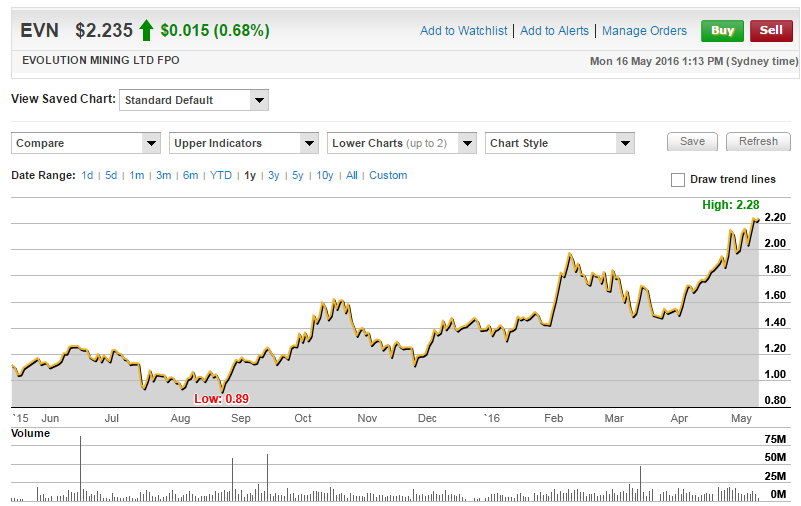Open the Compare dropdown

85,143
